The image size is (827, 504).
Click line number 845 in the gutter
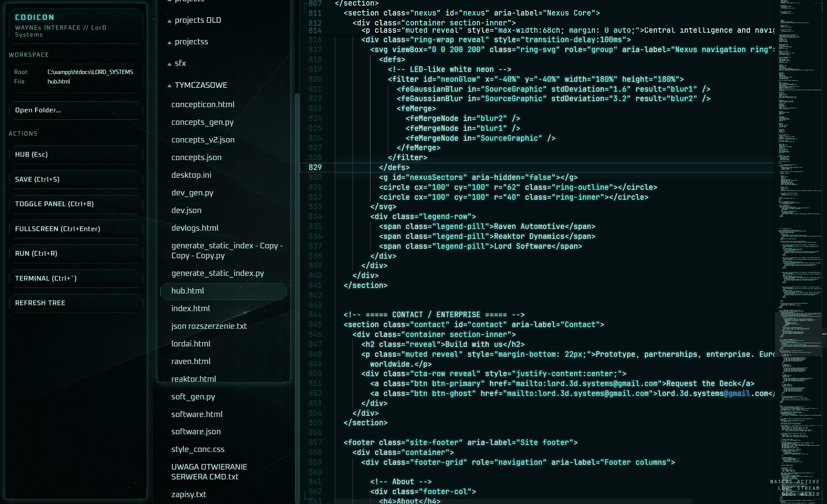coord(315,325)
